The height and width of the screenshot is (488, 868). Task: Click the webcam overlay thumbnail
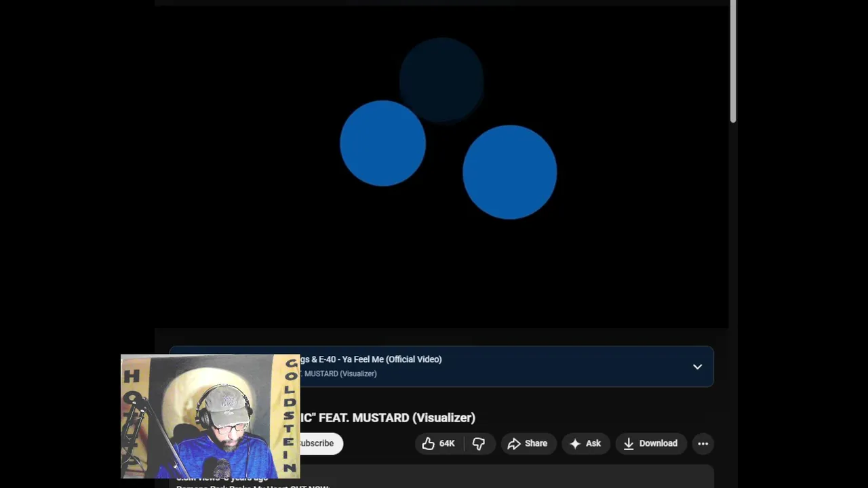point(210,416)
